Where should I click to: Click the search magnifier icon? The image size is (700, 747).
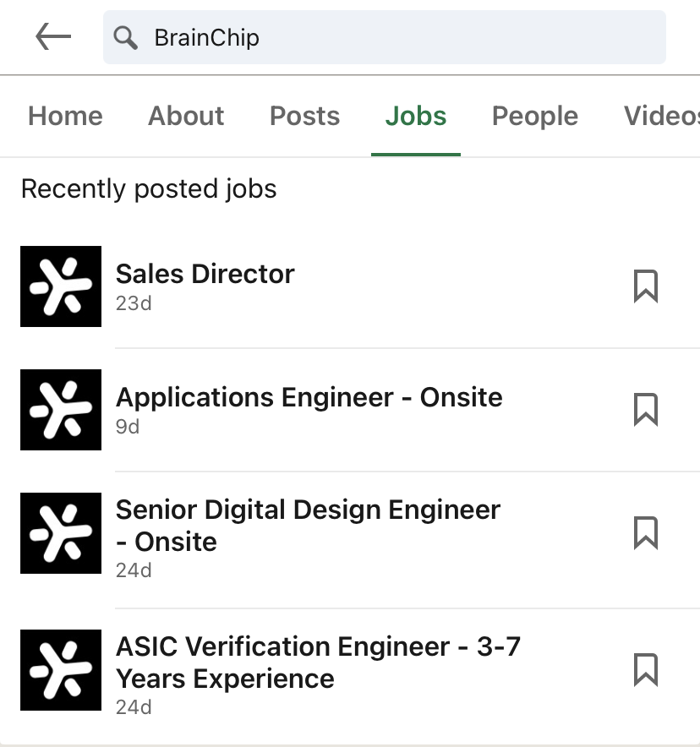[126, 37]
